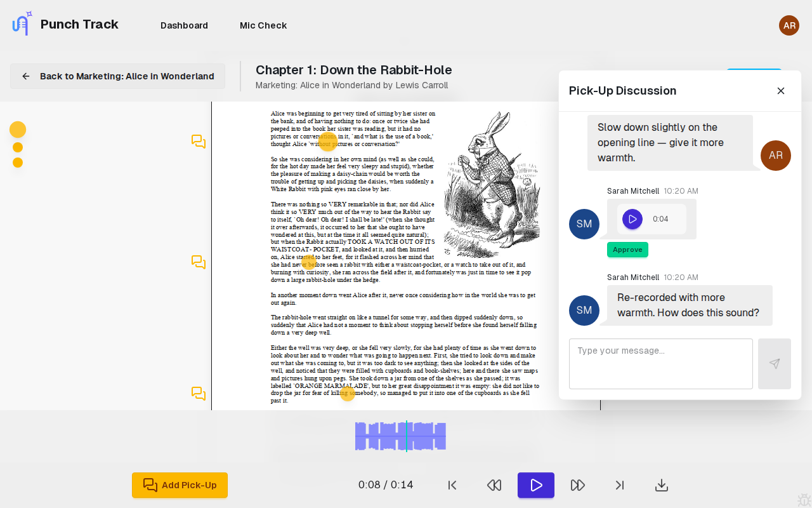Scrub the audio waveform timeline
This screenshot has height=508, width=812.
pyautogui.click(x=401, y=436)
